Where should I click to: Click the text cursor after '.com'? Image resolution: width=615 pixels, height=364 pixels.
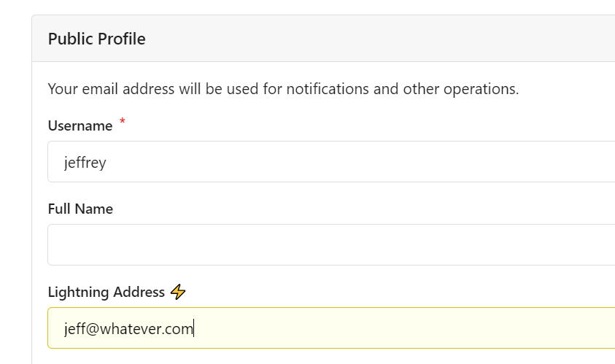tap(194, 329)
